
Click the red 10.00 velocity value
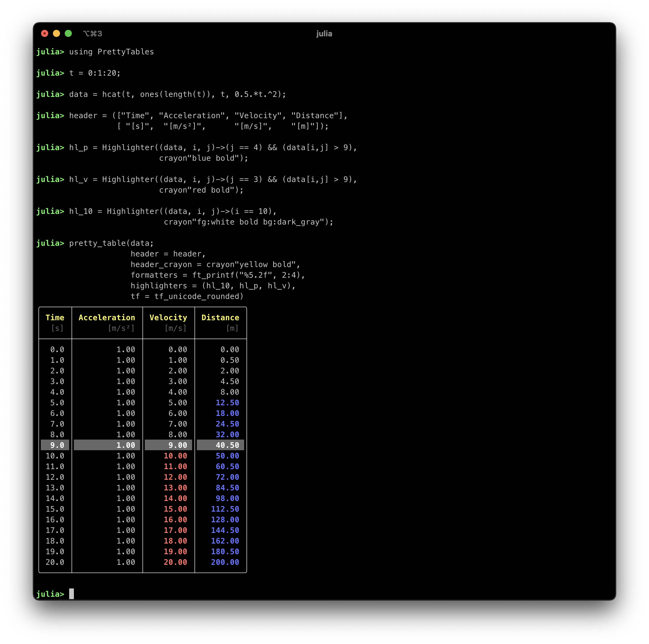175,456
